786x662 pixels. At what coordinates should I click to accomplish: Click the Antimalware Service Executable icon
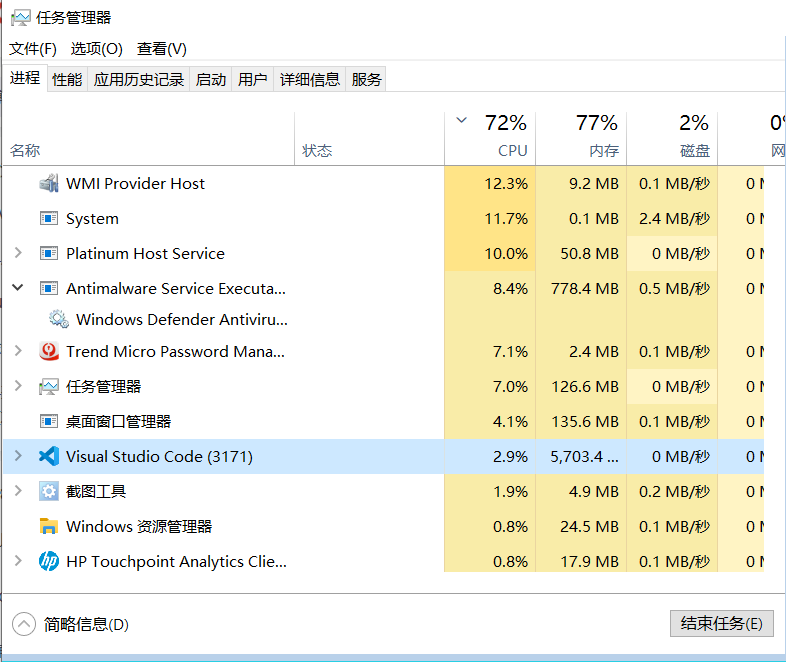(49, 289)
